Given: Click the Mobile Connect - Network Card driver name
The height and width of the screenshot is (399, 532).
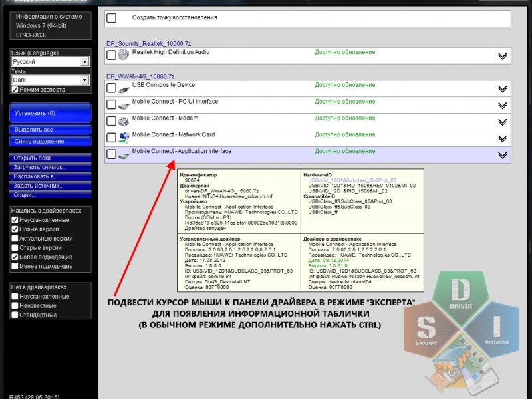Looking at the screenshot, I should tap(174, 135).
